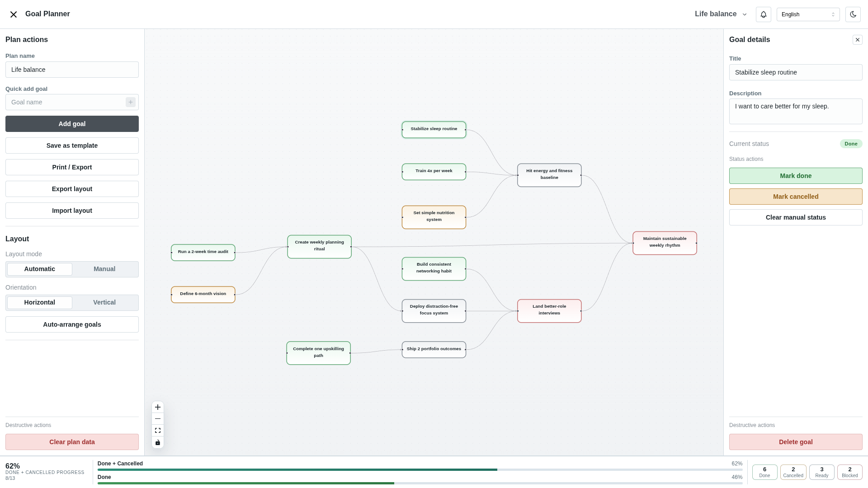This screenshot has height=488, width=868.
Task: Filter by the Blocked status counter
Action: 849,472
